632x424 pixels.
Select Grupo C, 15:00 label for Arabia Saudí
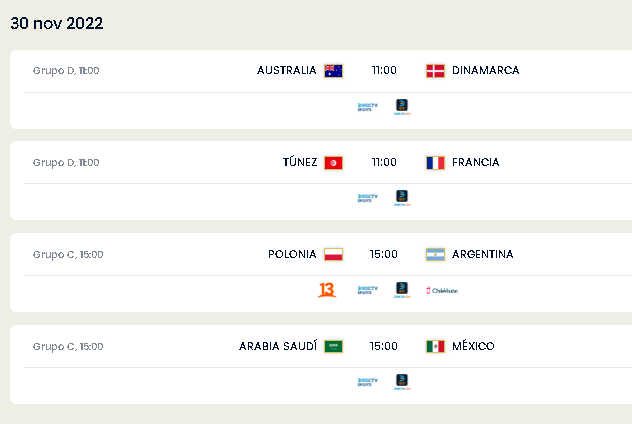click(68, 347)
